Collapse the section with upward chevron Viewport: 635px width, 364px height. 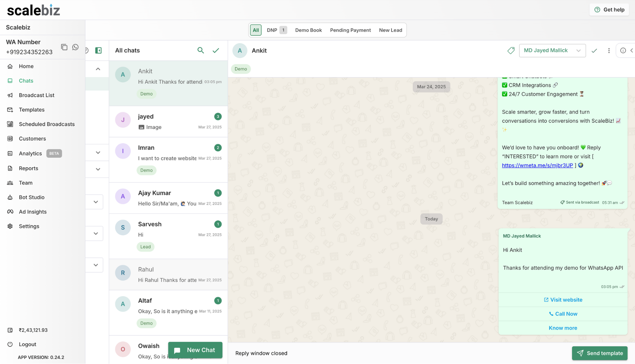click(98, 69)
